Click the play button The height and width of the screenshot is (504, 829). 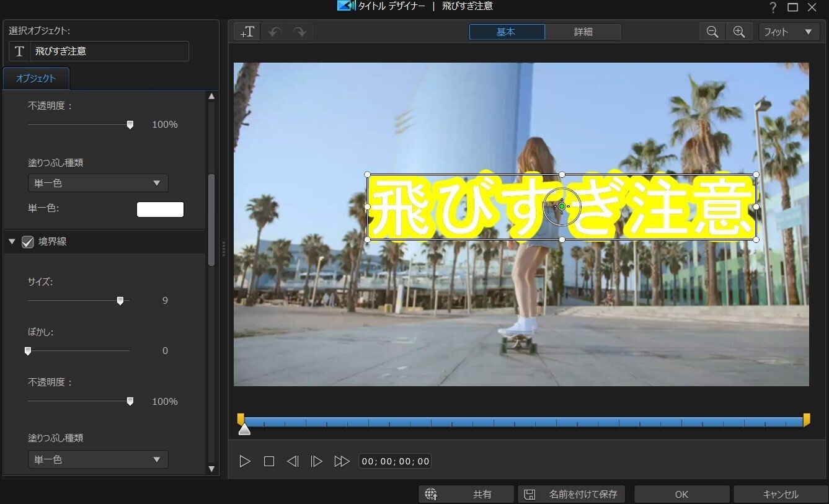(245, 461)
